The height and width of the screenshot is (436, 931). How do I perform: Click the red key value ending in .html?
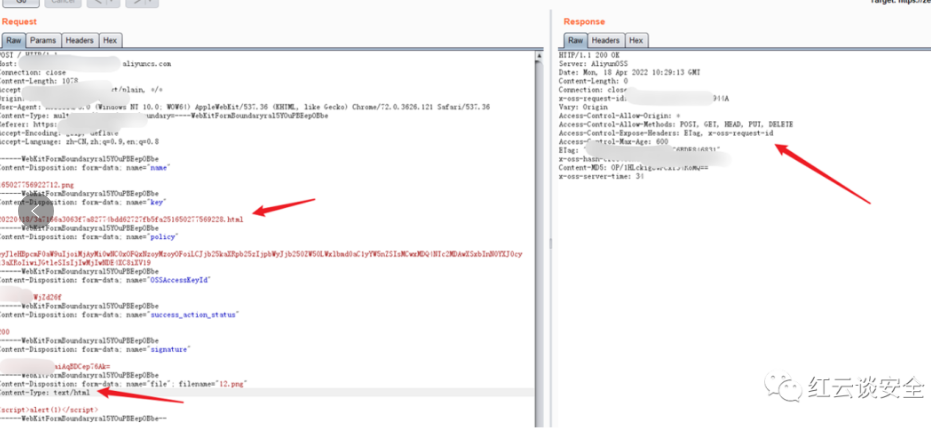tap(121, 220)
